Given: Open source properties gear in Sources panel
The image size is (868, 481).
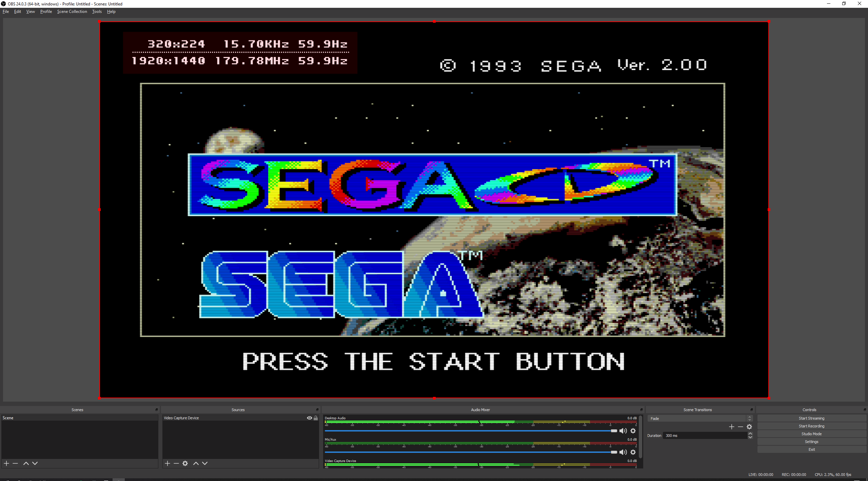Looking at the screenshot, I should [x=185, y=463].
